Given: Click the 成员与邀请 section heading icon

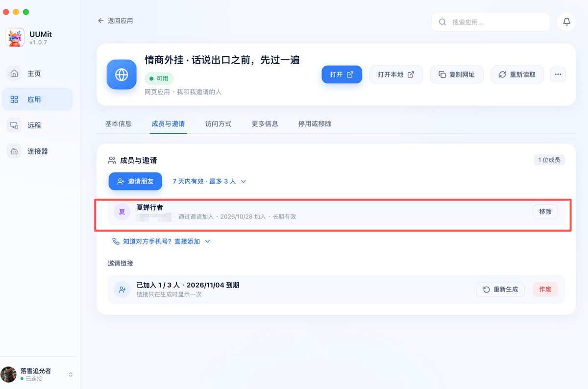Looking at the screenshot, I should coord(112,160).
